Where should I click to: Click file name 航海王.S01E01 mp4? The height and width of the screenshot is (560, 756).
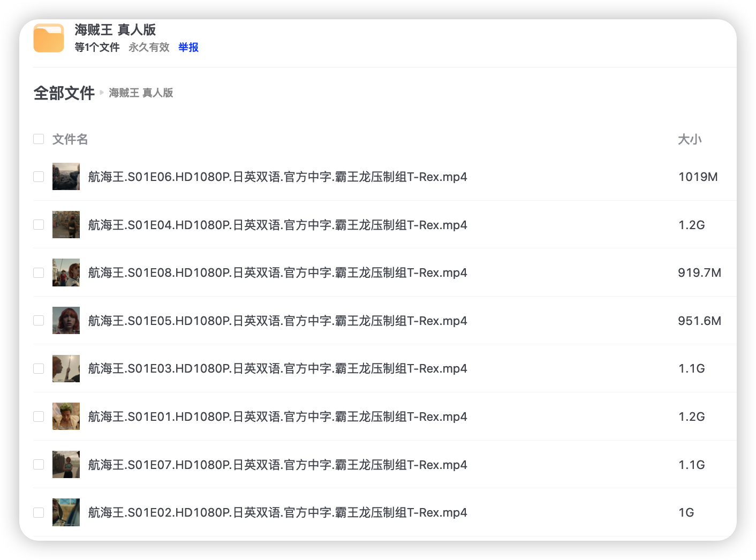pyautogui.click(x=277, y=417)
